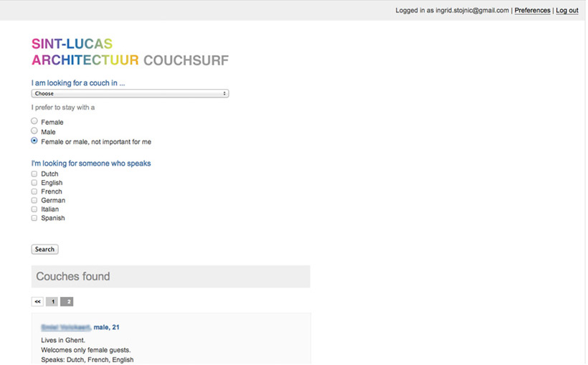Check the Dutch language checkbox
Image resolution: width=588 pixels, height=365 pixels.
[34, 174]
